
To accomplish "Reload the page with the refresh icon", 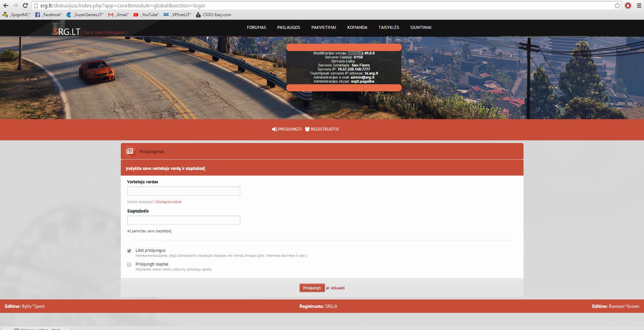I will (x=25, y=5).
